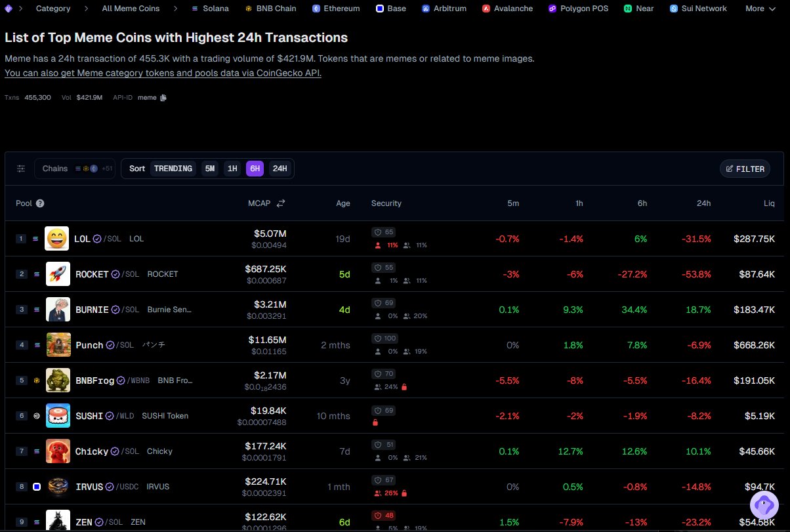
Task: Go to the Ethereum chain tab
Action: [336, 9]
